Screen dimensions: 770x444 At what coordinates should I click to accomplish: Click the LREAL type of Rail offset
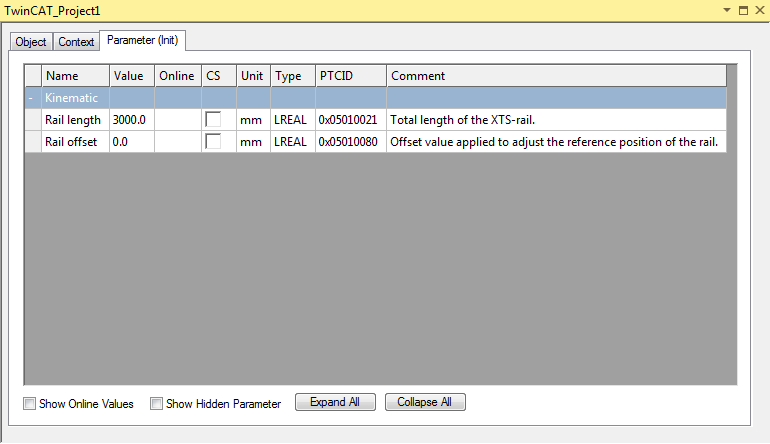(293, 142)
